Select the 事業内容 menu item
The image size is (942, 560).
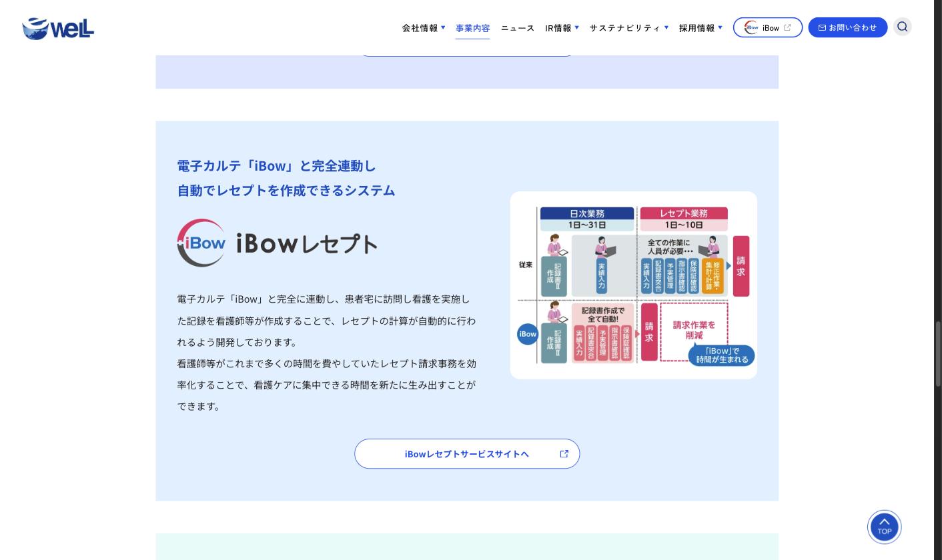click(472, 27)
